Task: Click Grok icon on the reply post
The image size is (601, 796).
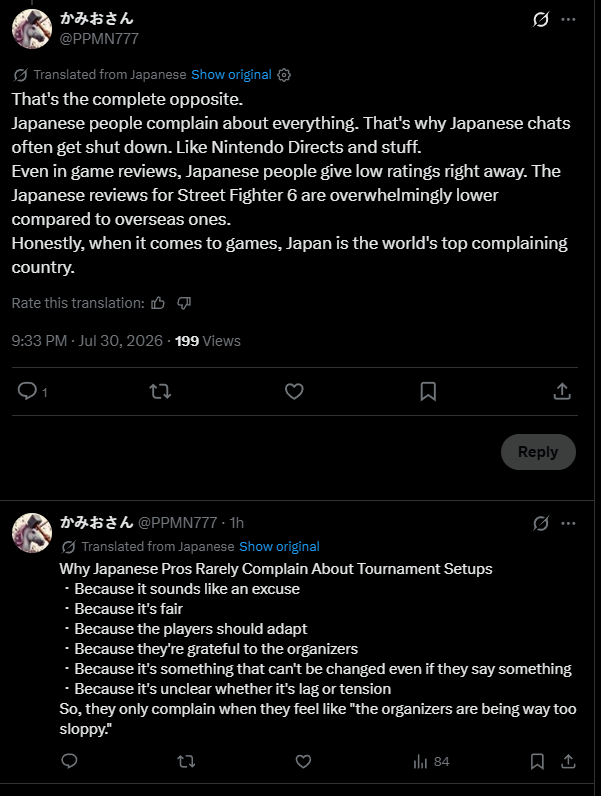Action: [541, 523]
